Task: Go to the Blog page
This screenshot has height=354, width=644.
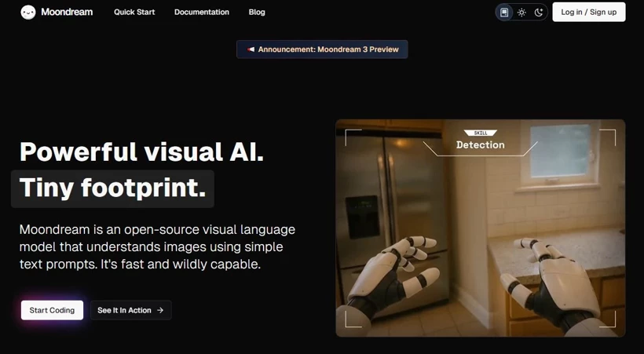Action: tap(257, 13)
